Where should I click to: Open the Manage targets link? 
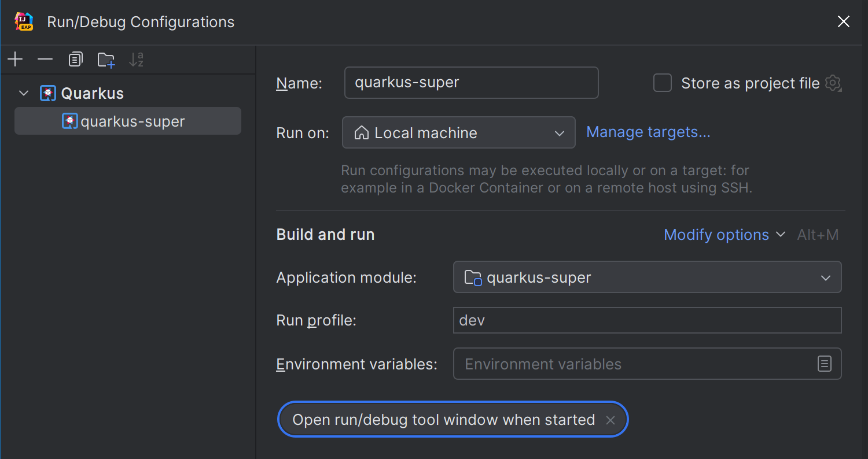coord(648,132)
